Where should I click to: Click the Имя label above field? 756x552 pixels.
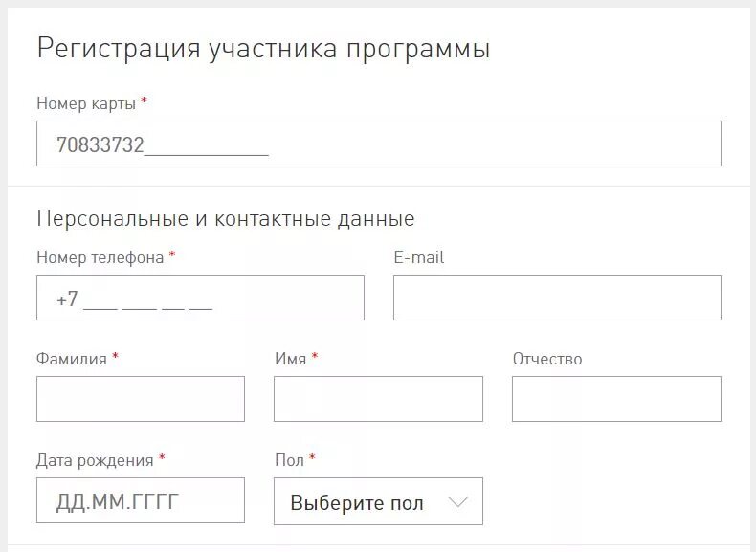pos(290,360)
